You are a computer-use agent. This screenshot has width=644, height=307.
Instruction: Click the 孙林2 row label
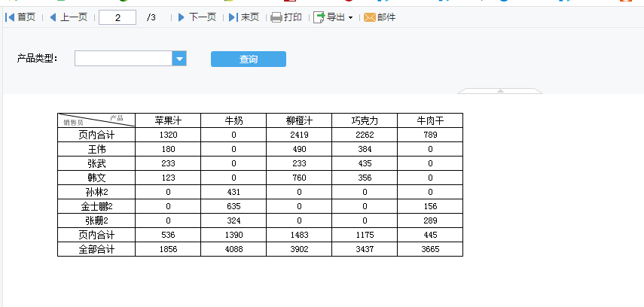click(96, 192)
